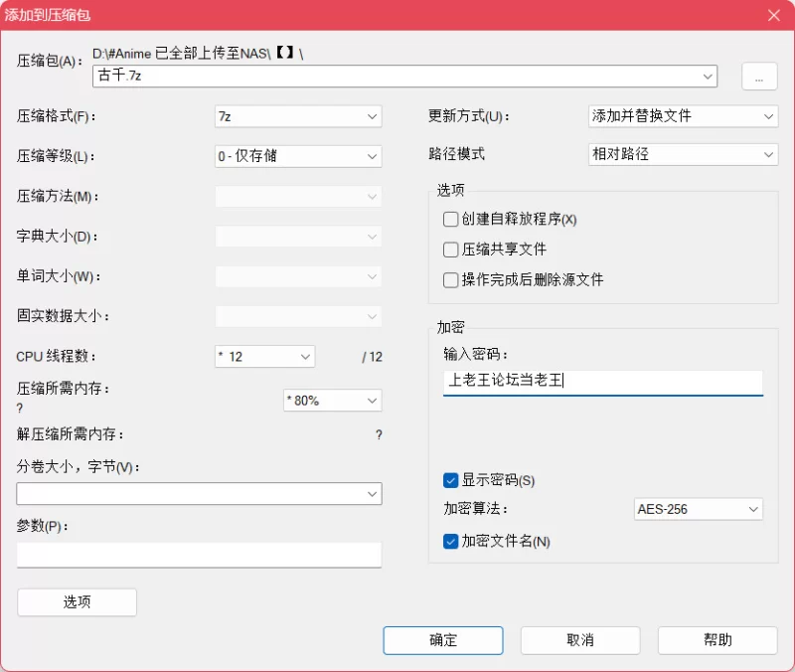The image size is (795, 672).
Task: Click the 选项 options button at bottom left
Action: point(77,601)
